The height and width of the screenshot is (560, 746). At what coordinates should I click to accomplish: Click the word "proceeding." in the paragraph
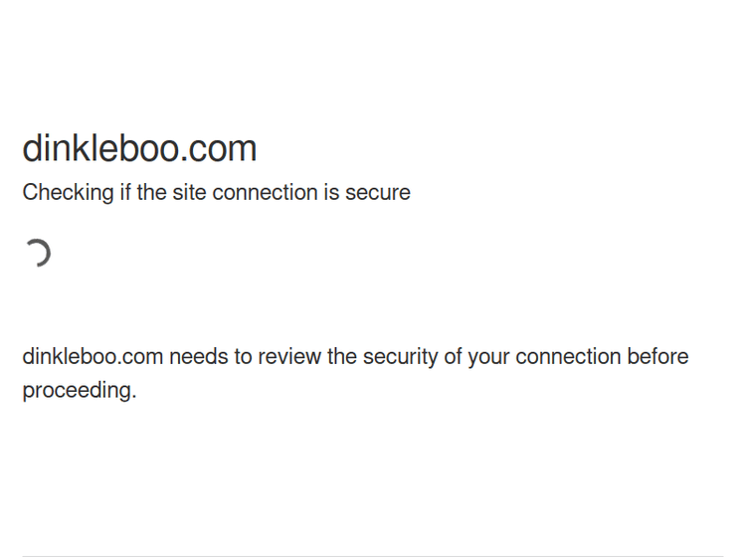(x=80, y=390)
